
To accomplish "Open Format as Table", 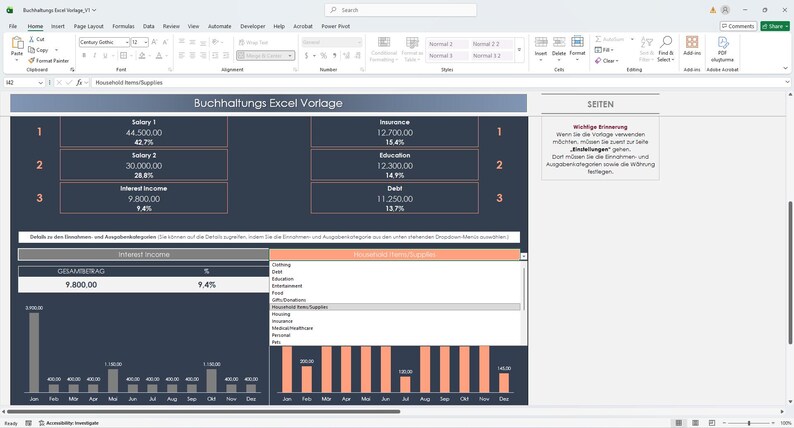I will [x=412, y=50].
